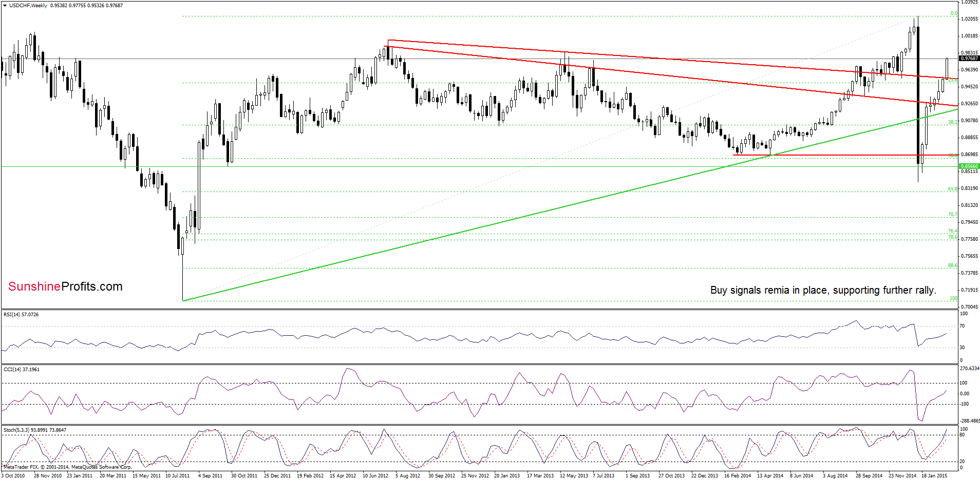The height and width of the screenshot is (480, 980).
Task: Click the 1 Sep 2013 date label
Action: click(637, 476)
